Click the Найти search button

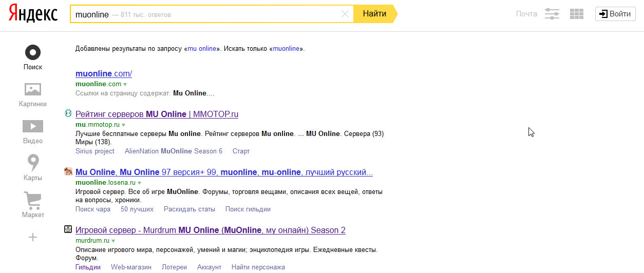[x=375, y=14]
